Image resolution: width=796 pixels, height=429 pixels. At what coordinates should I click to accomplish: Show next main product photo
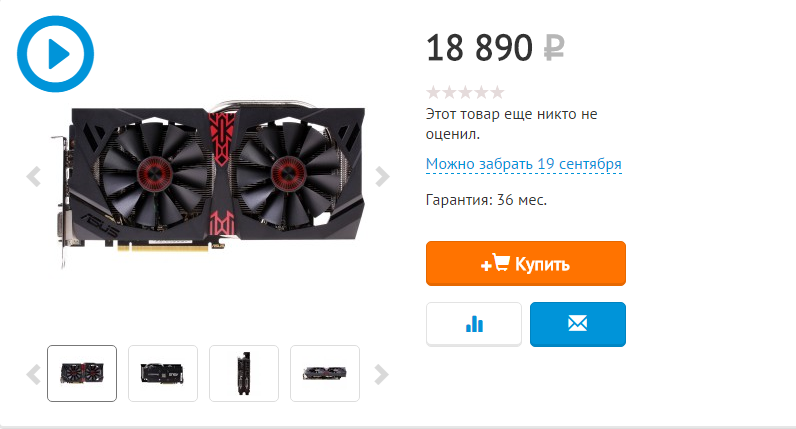382,177
